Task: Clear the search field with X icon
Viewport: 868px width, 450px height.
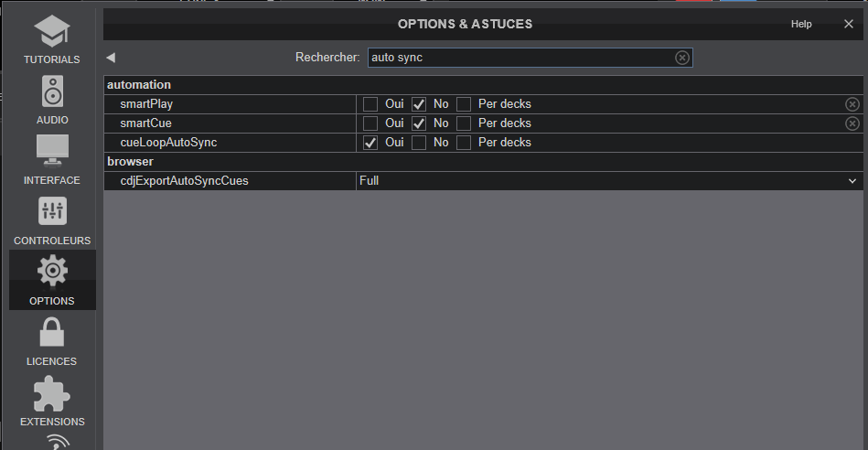Action: coord(682,58)
